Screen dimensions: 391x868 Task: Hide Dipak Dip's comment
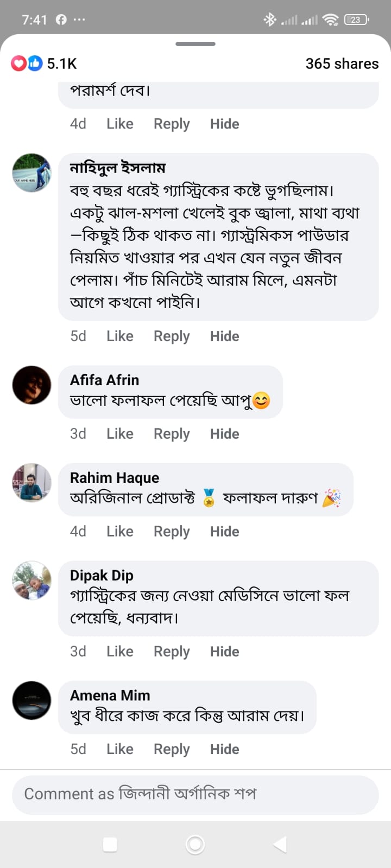pyautogui.click(x=224, y=652)
